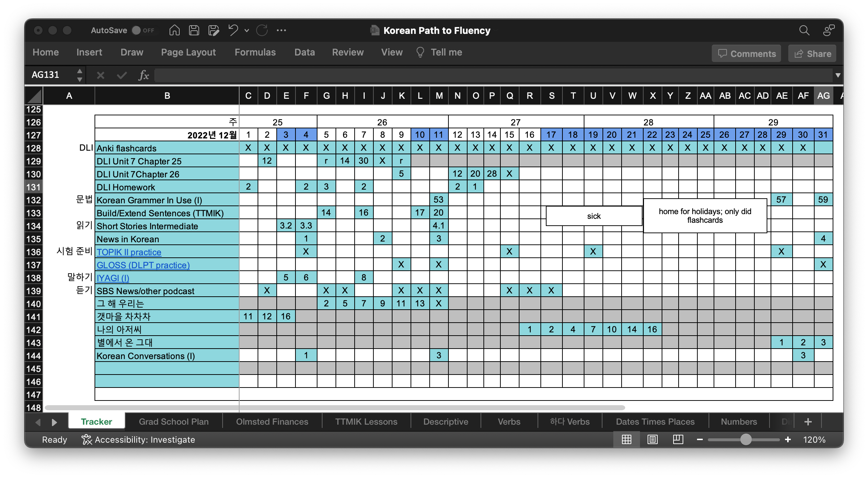Click the Undo arrow icon

click(233, 30)
